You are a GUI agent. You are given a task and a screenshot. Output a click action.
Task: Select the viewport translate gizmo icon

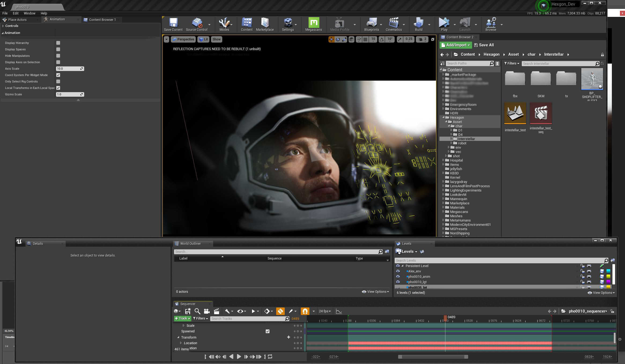331,39
